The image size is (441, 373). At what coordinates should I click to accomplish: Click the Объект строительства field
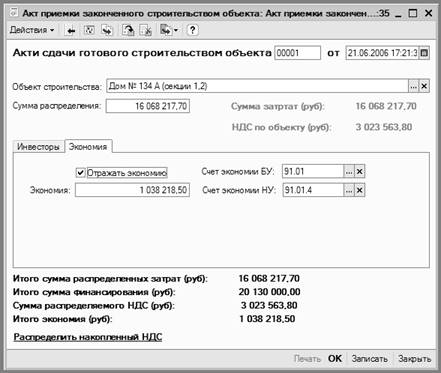tap(257, 86)
